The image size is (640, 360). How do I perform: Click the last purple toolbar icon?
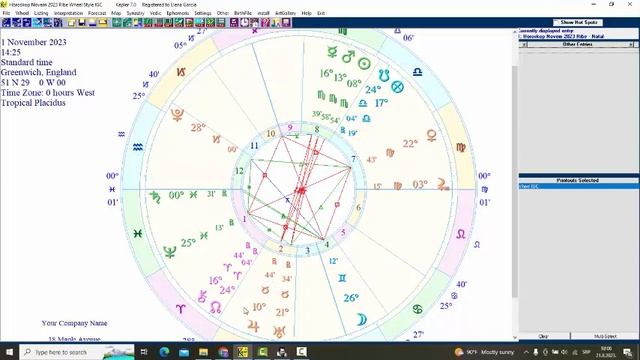286,22
